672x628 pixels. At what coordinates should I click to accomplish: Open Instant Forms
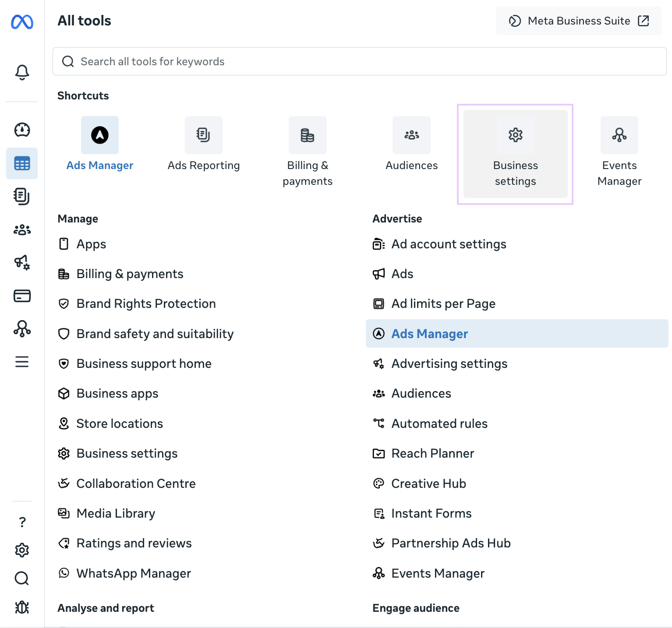[x=422, y=513]
